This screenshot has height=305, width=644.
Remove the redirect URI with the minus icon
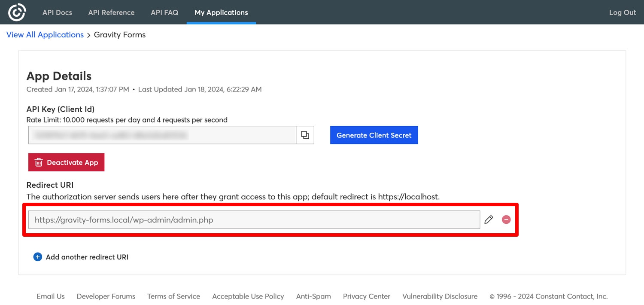[x=506, y=220]
